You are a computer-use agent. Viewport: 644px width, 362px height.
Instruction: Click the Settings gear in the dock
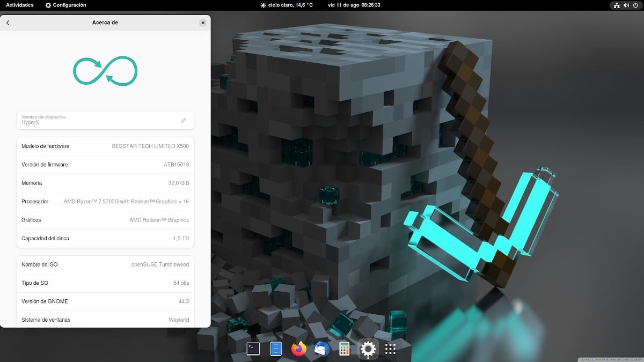[368, 349]
